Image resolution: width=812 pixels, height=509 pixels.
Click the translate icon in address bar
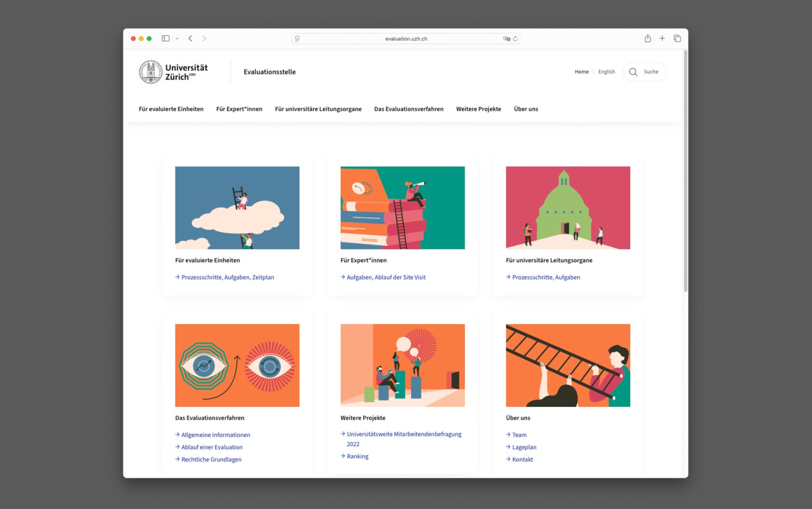pyautogui.click(x=506, y=38)
